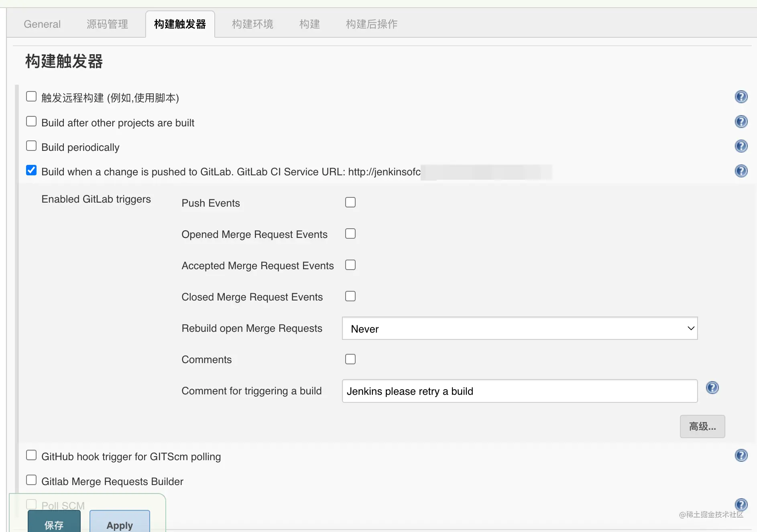This screenshot has width=757, height=532.
Task: Open Rebuild open Merge Requests dropdown
Action: tap(520, 329)
